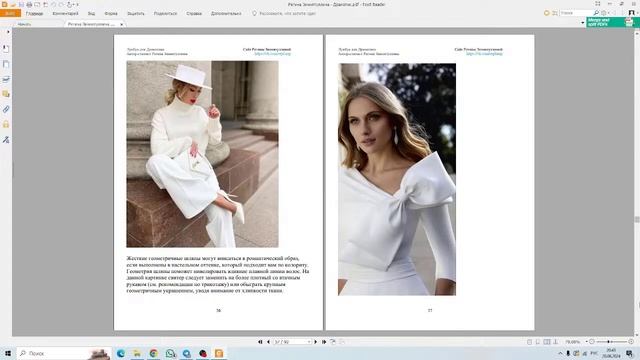Click the zoom in plus button

point(631,342)
